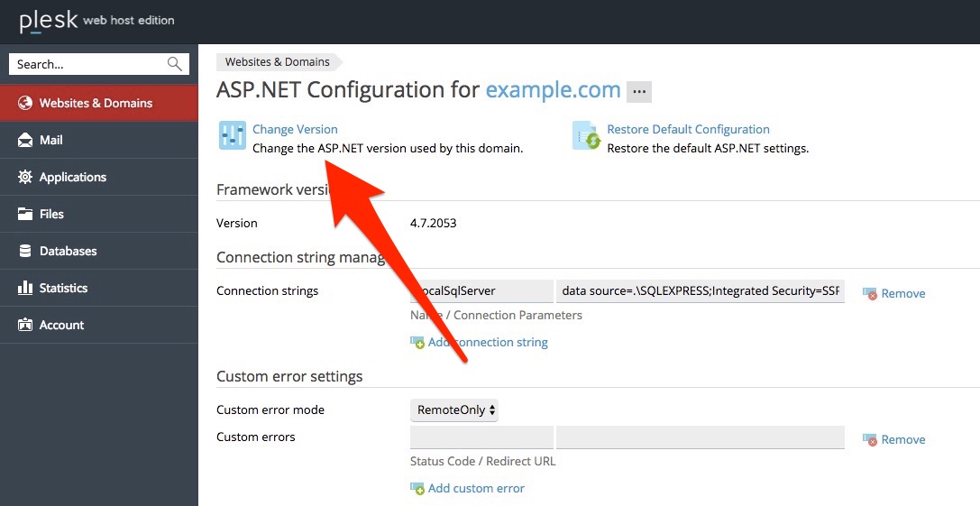The height and width of the screenshot is (506, 980).
Task: Click the example.com domain link
Action: pos(554,90)
